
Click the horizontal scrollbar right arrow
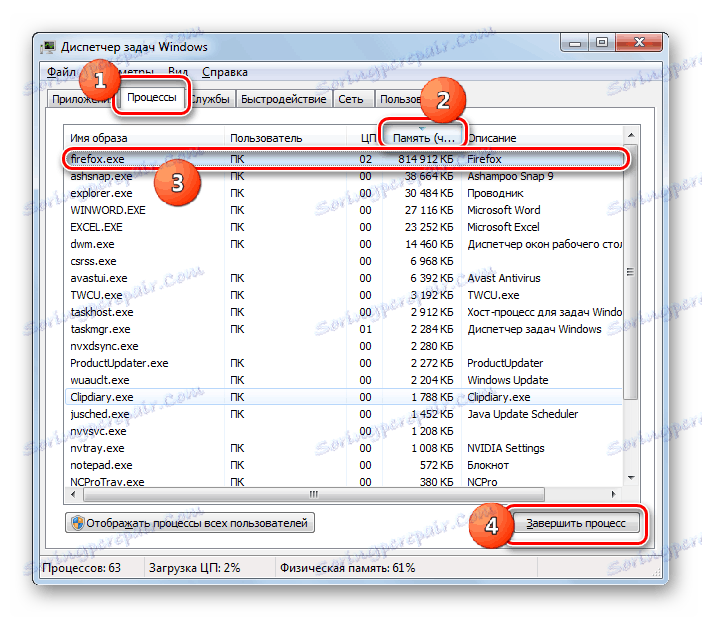[x=613, y=494]
